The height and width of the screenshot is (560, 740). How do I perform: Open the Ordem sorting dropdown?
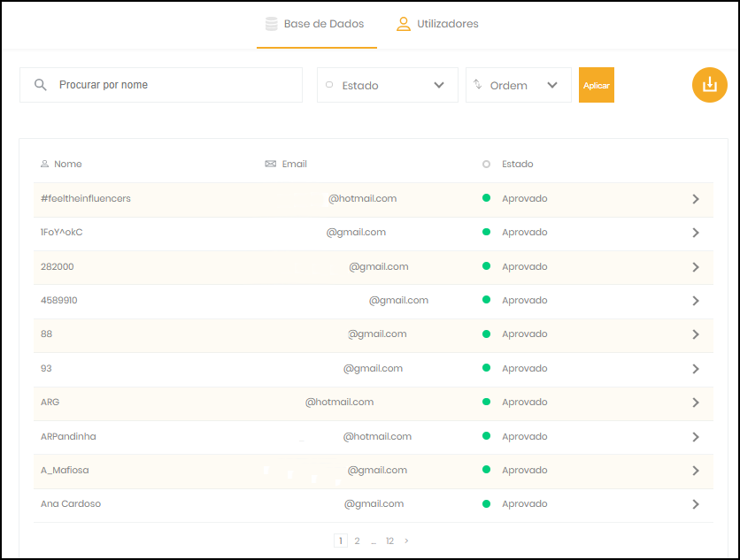(518, 85)
